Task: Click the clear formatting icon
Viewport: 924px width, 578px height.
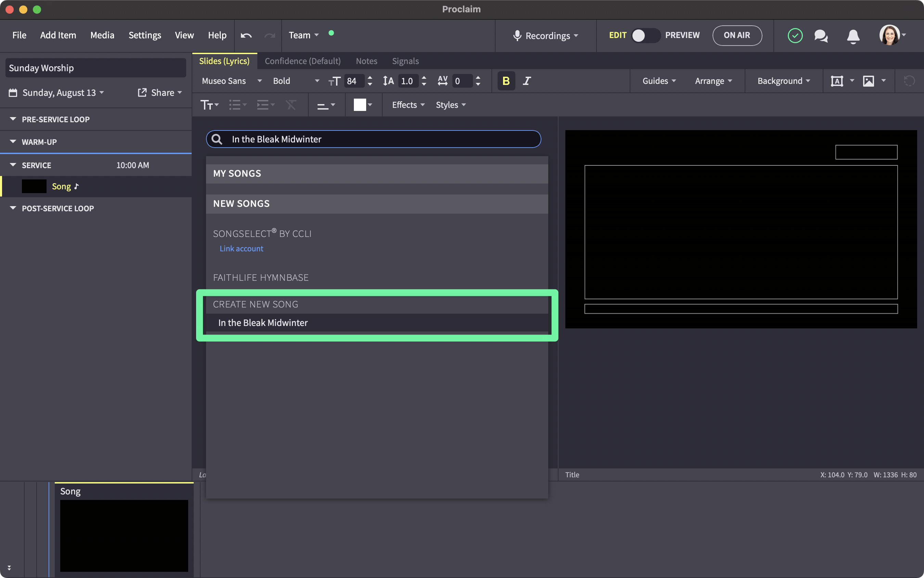Action: click(291, 105)
